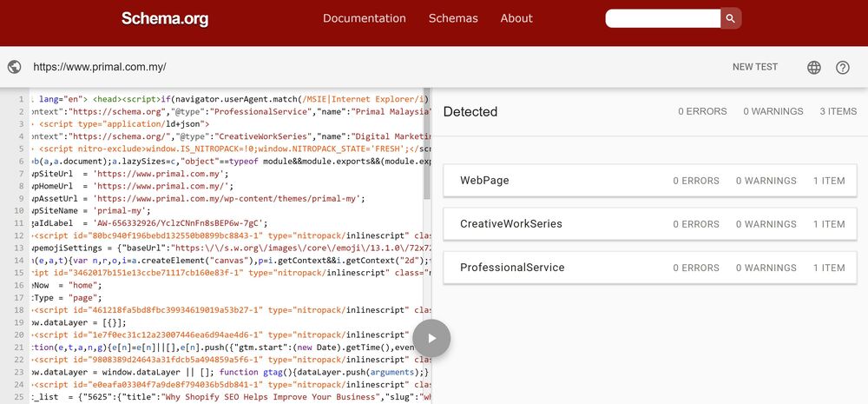Click code line 23 gtag function
Viewport: 868px width, 404px height.
point(230,372)
